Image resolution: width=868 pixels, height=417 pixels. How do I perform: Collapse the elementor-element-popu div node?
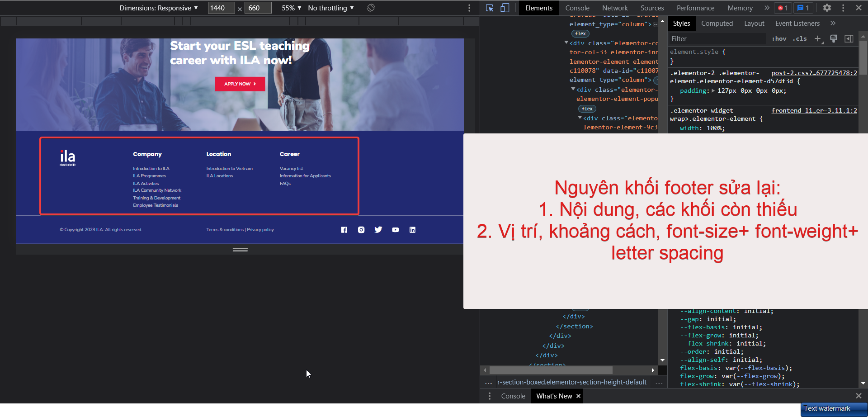[573, 90]
